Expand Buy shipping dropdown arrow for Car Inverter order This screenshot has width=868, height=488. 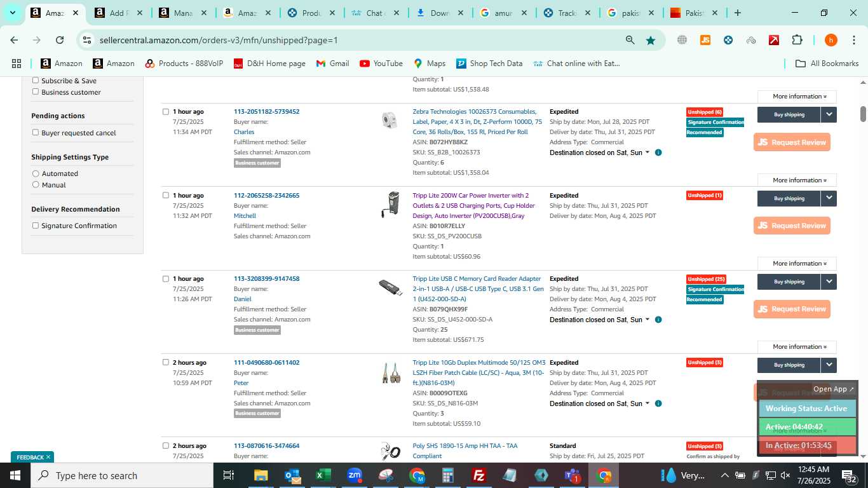829,198
